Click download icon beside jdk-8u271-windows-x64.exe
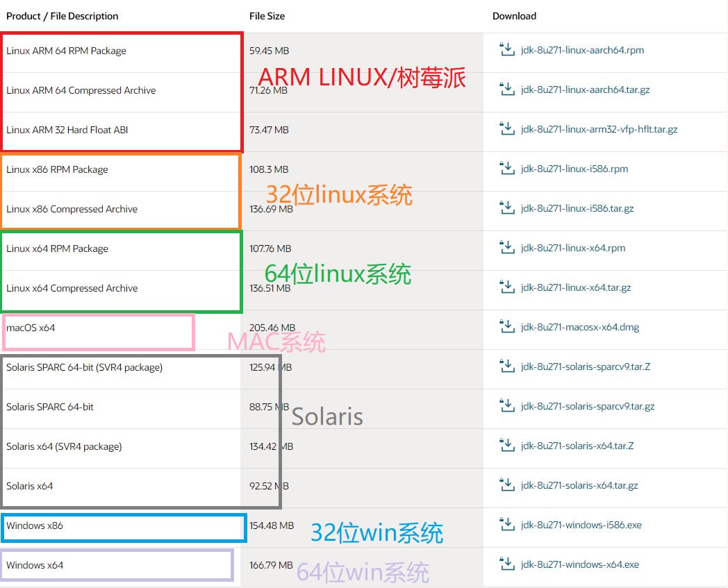 506,564
